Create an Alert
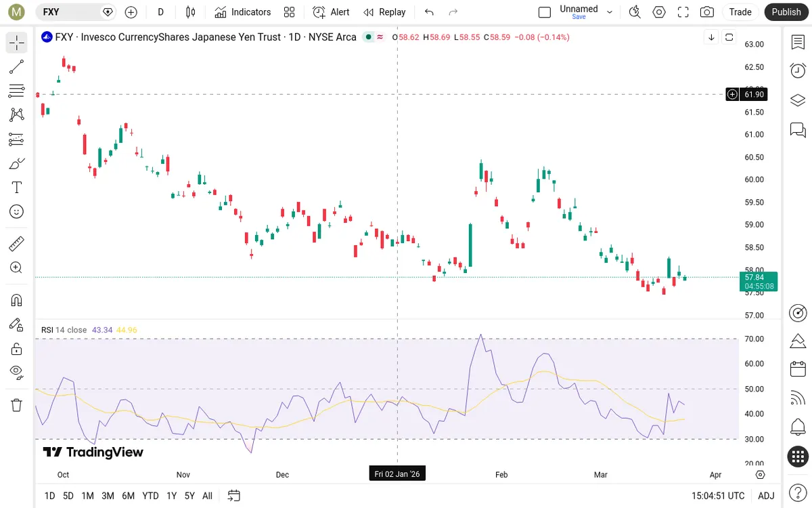This screenshot has width=812, height=508. 331,12
